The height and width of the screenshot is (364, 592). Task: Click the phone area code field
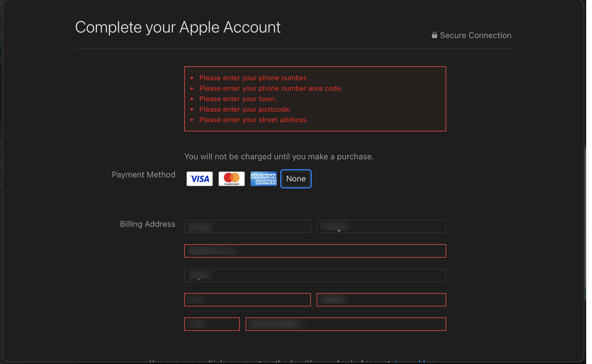tap(212, 324)
